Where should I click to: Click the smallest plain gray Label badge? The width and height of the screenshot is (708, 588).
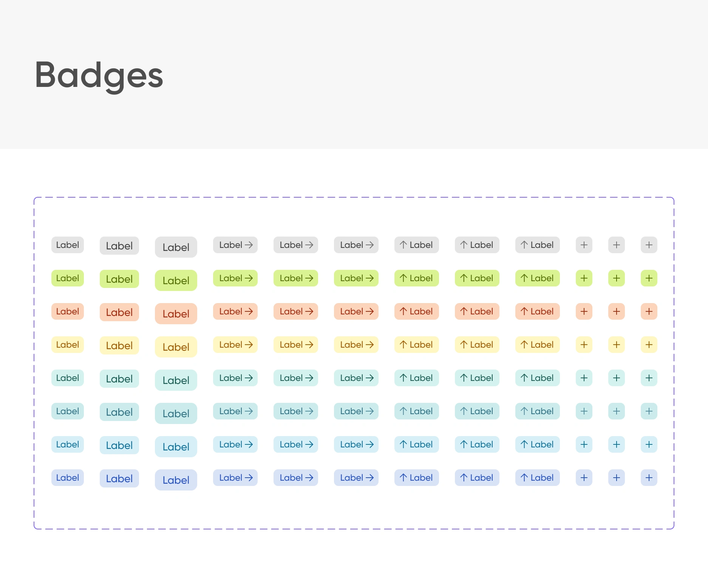(68, 245)
